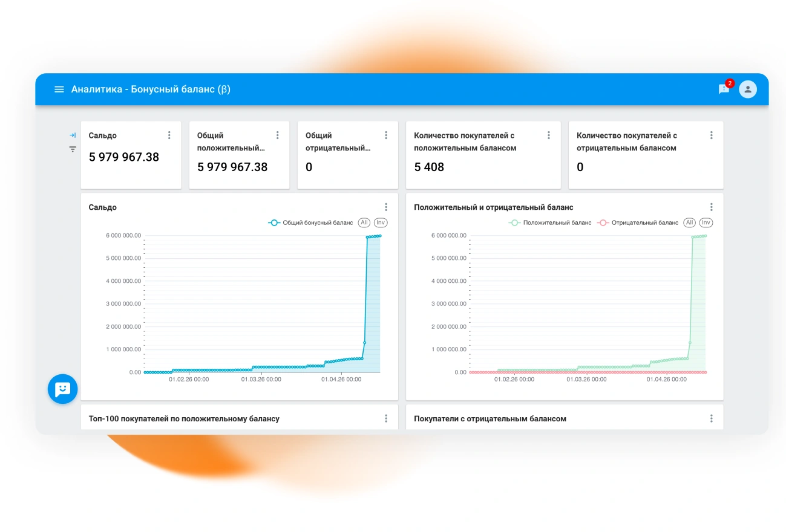Collapse the sidebar panel arrow icon

(73, 135)
